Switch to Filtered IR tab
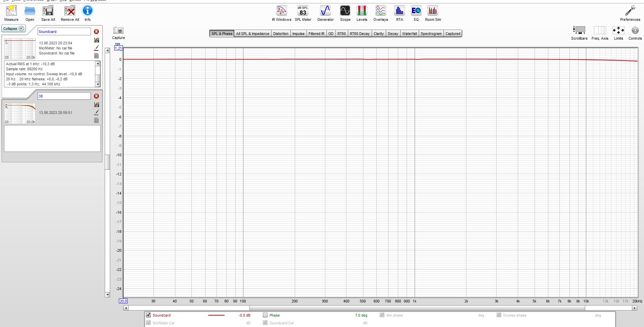Screen dimensions: 644x327 [x=316, y=34]
